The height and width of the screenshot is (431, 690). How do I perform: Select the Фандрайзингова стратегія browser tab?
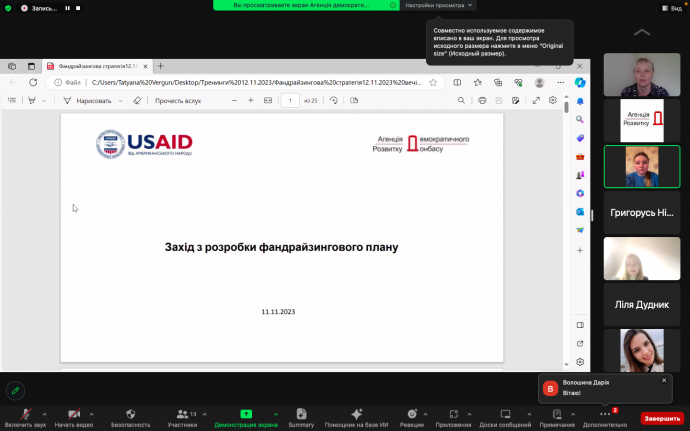pyautogui.click(x=97, y=66)
